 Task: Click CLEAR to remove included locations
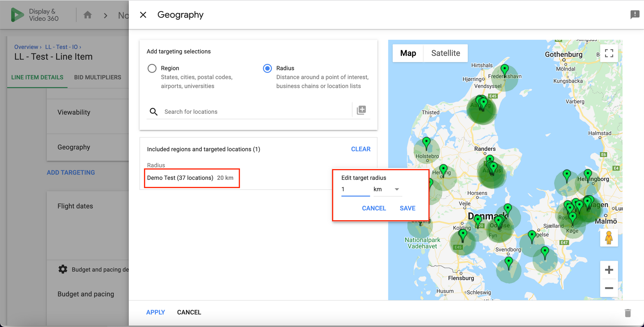[x=361, y=149]
